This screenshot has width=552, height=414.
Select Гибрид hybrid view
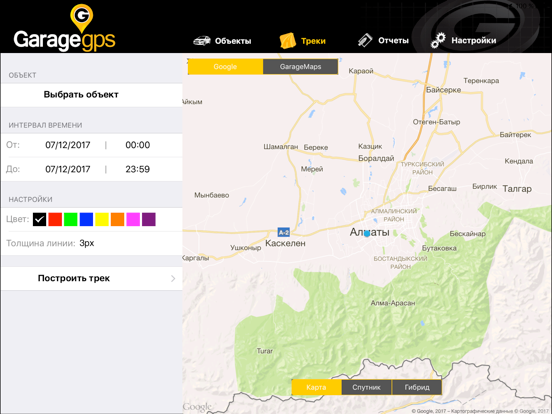point(417,387)
